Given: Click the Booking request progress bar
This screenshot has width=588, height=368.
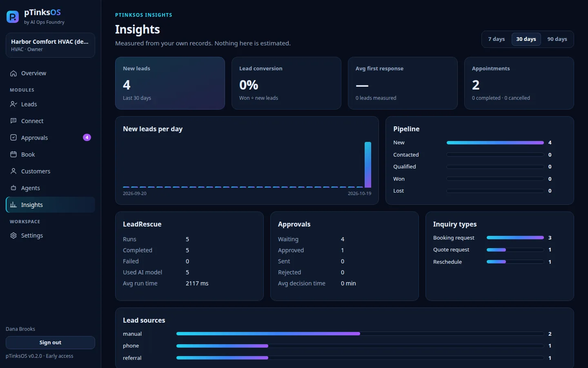Looking at the screenshot, I should (x=515, y=238).
